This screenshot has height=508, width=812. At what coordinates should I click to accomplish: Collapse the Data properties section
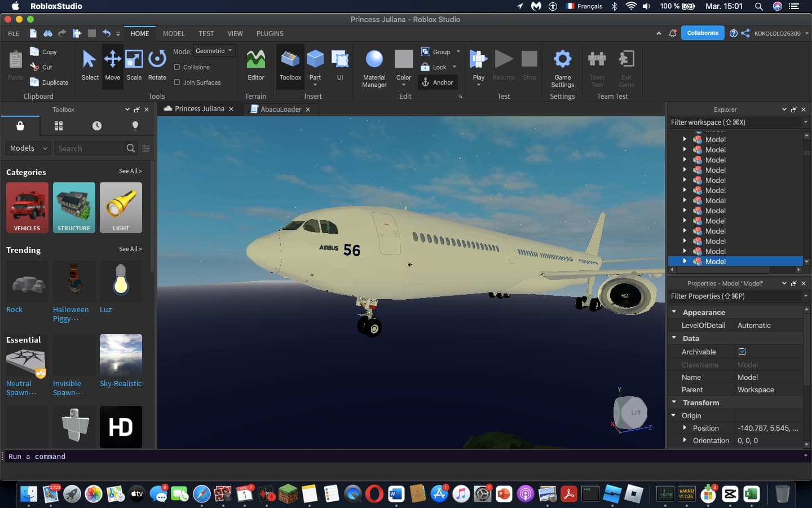(x=674, y=338)
